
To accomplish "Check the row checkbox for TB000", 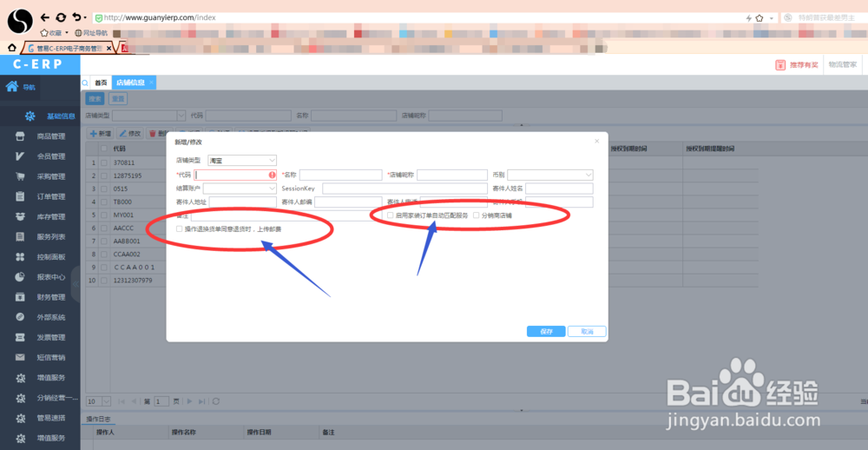I will 103,202.
